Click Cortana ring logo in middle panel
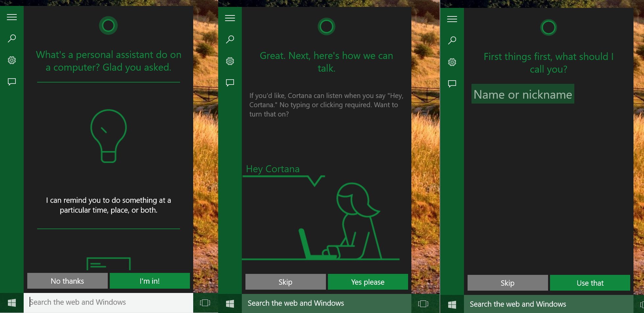Image resolution: width=644 pixels, height=313 pixels. point(326,26)
